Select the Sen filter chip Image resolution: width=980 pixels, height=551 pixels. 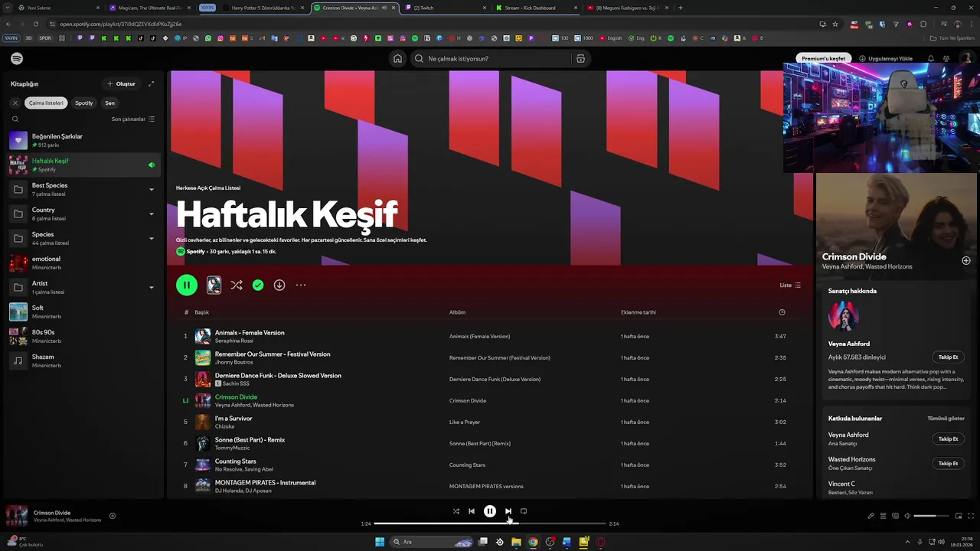coord(109,103)
